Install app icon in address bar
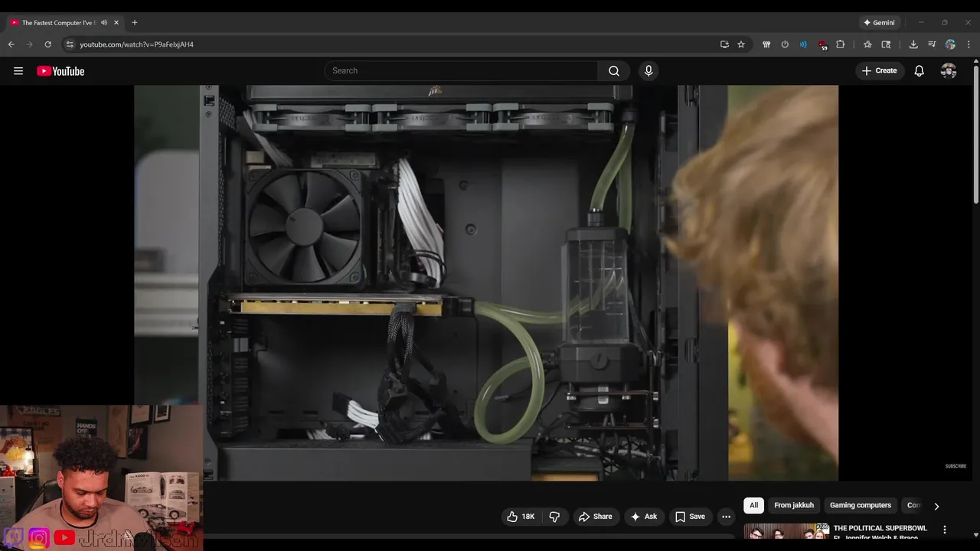This screenshot has width=980, height=551. (x=724, y=44)
